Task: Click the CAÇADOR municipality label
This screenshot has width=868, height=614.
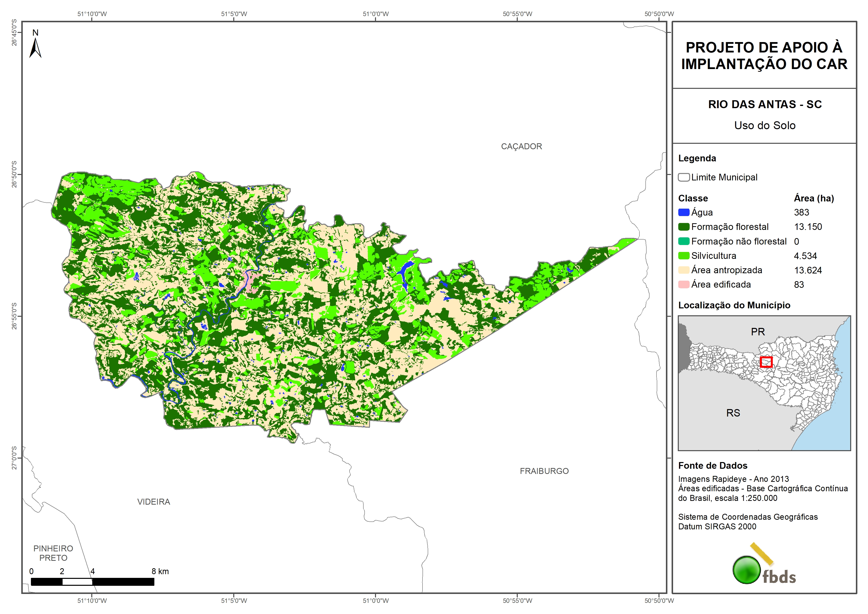Action: (521, 147)
